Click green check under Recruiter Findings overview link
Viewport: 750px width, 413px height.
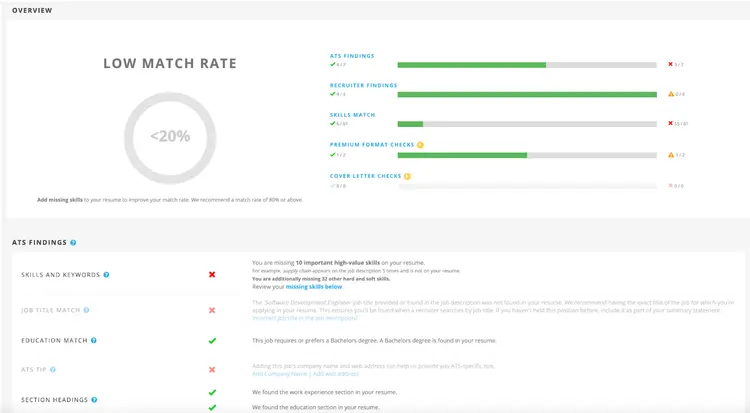point(332,94)
